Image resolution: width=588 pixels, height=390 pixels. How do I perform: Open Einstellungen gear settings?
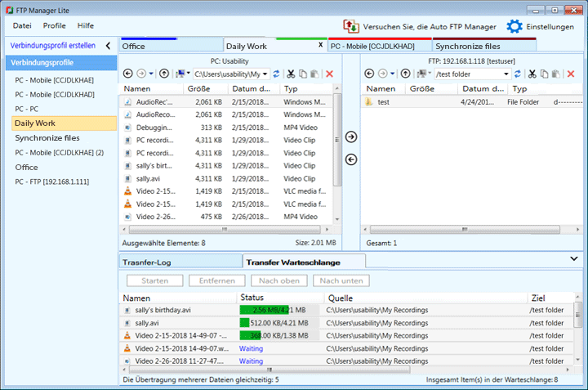pyautogui.click(x=514, y=26)
